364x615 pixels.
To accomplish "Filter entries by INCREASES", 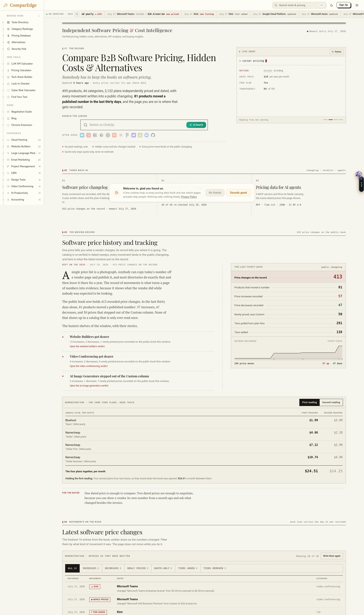I will pyautogui.click(x=91, y=568).
